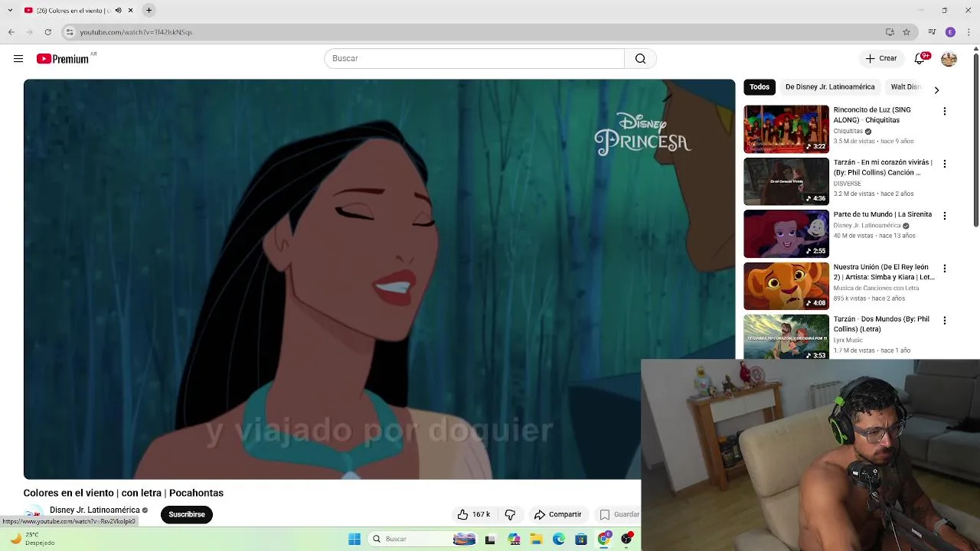Launch Microsoft Edge from the taskbar
The image size is (980, 551).
559,539
